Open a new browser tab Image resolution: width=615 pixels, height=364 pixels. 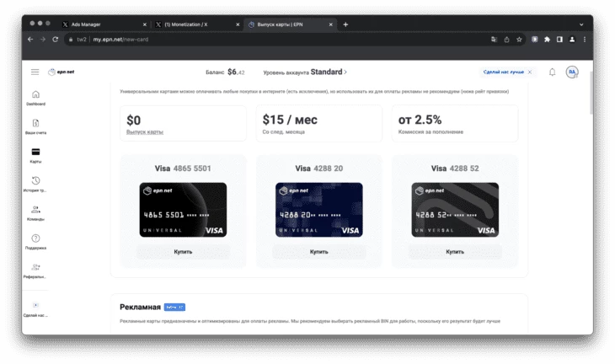coord(345,24)
